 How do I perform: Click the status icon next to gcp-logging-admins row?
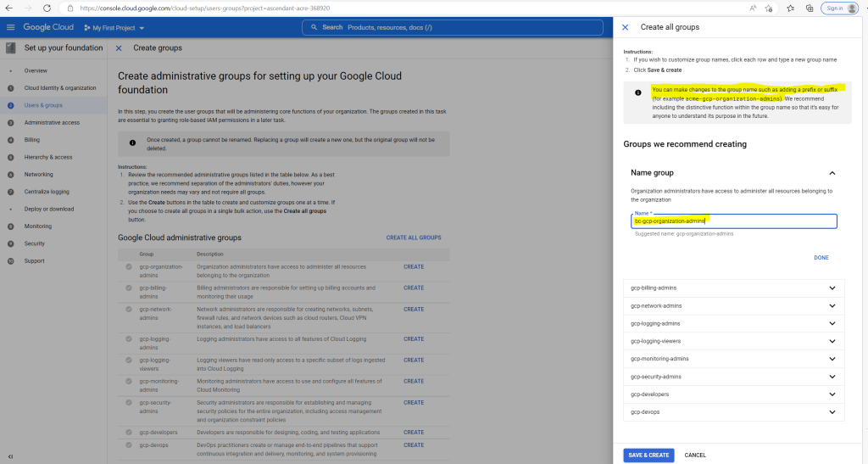129,338
